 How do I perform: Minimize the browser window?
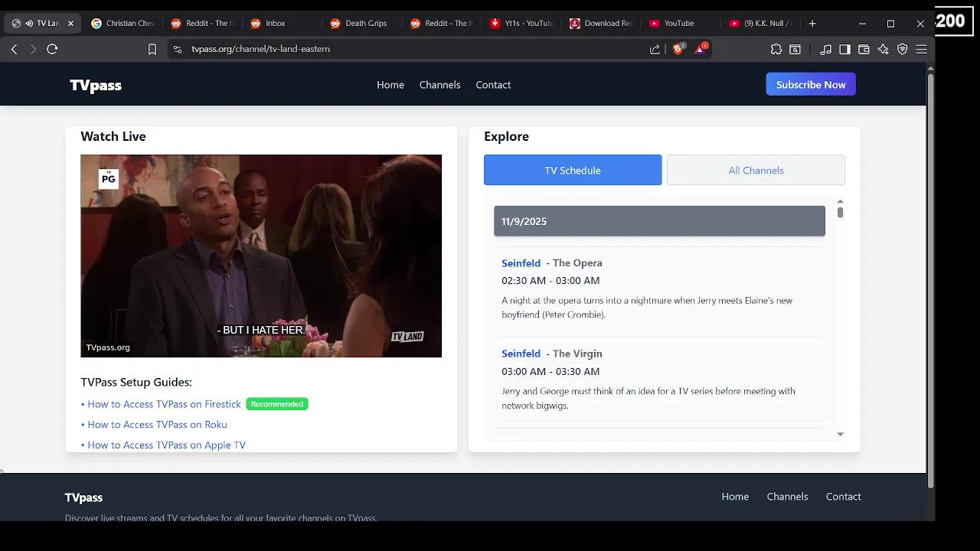862,24
